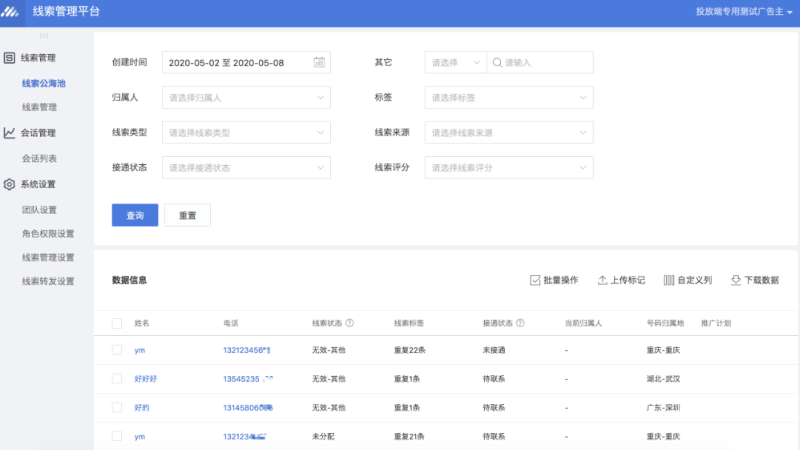Click the platform logo icon at top-left
The image size is (800, 450).
coord(10,12)
